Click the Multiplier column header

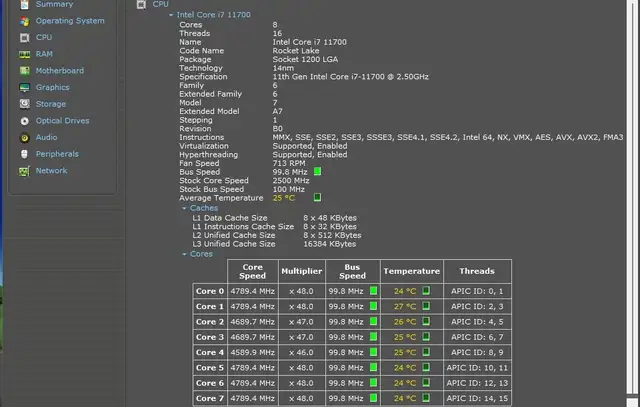pyautogui.click(x=302, y=271)
